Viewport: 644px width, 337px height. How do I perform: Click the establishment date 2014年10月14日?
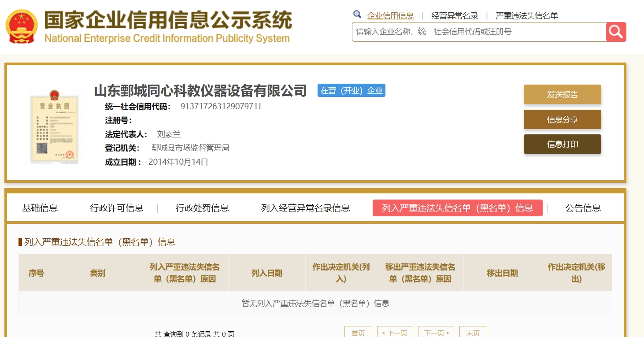click(x=178, y=162)
